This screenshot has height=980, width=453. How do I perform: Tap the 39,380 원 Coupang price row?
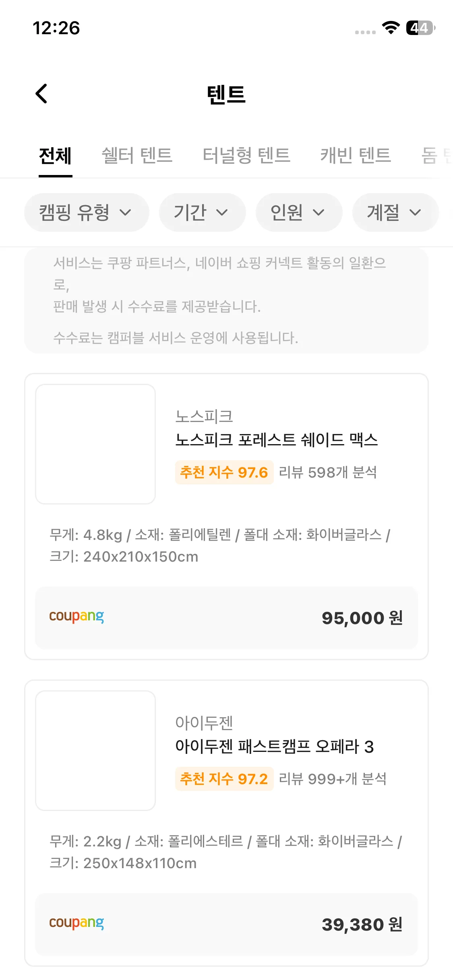tap(226, 924)
